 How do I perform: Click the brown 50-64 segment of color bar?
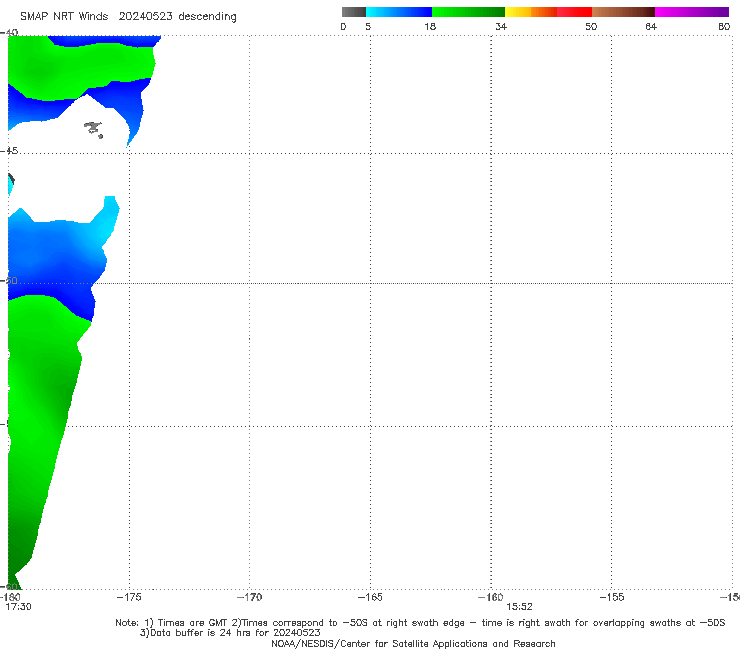click(x=623, y=12)
